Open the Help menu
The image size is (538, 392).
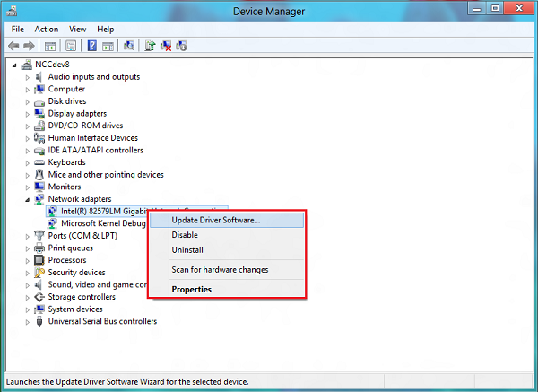[105, 30]
